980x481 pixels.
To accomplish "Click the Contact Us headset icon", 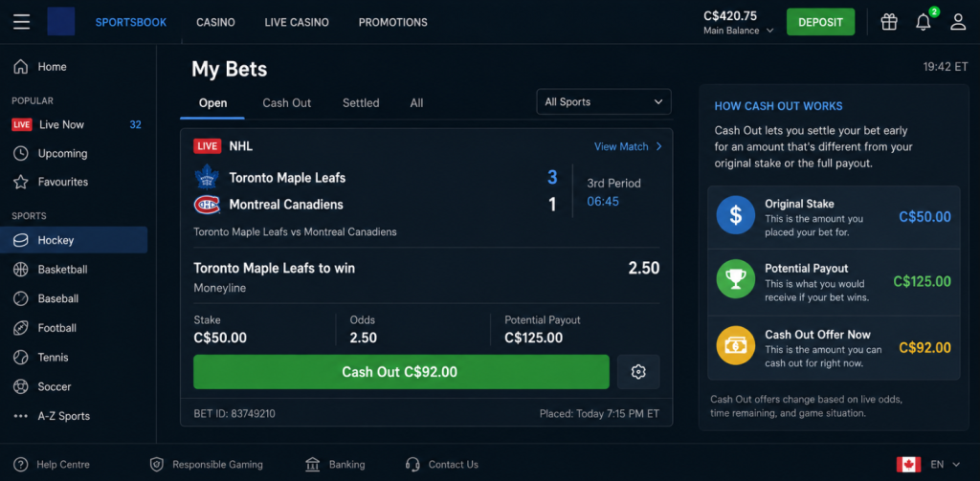I will pyautogui.click(x=412, y=464).
